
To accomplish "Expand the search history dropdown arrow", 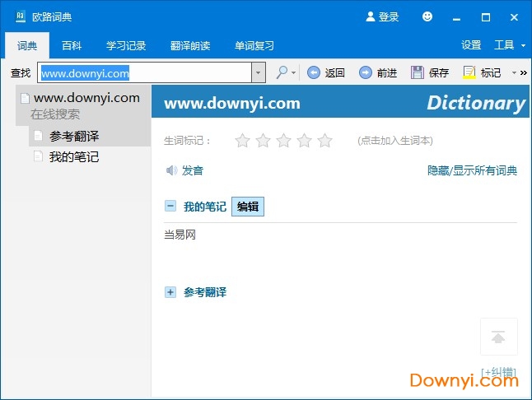I will (x=259, y=72).
